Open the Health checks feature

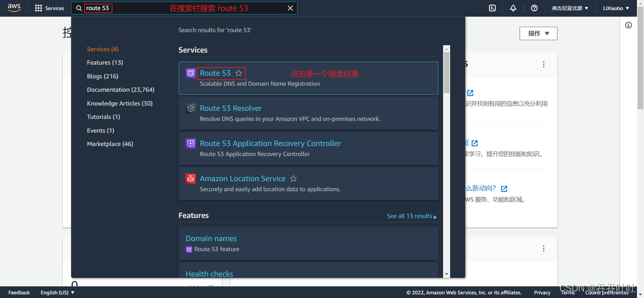[209, 273]
